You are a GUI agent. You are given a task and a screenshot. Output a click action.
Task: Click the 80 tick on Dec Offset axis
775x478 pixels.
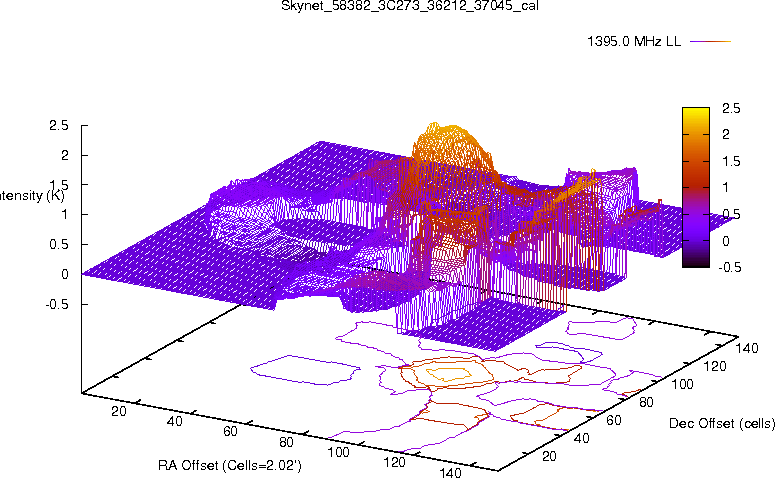point(646,402)
